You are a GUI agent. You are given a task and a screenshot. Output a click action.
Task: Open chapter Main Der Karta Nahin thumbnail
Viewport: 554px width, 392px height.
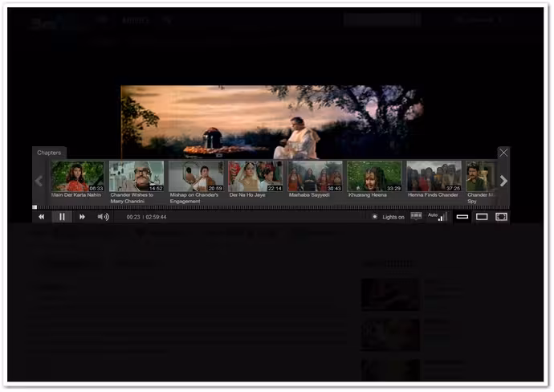tap(77, 176)
